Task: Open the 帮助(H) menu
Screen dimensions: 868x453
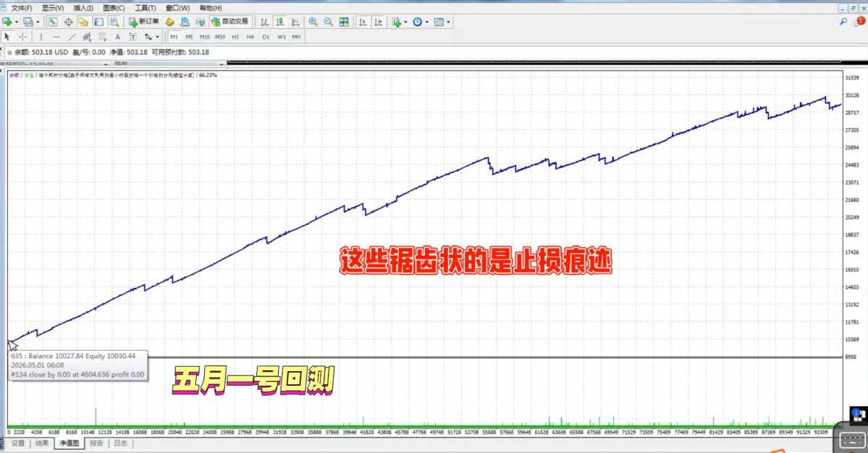Action: tap(211, 8)
